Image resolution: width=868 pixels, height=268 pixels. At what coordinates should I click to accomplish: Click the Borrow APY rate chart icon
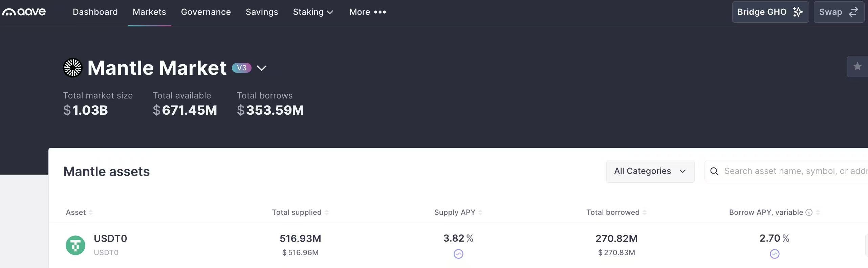[775, 254]
